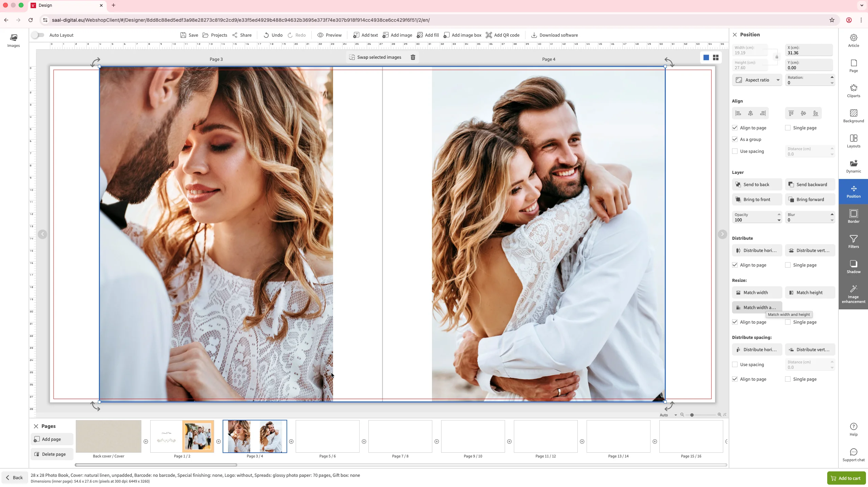868x487 pixels.
Task: Open the Cliparts panel
Action: tap(853, 91)
